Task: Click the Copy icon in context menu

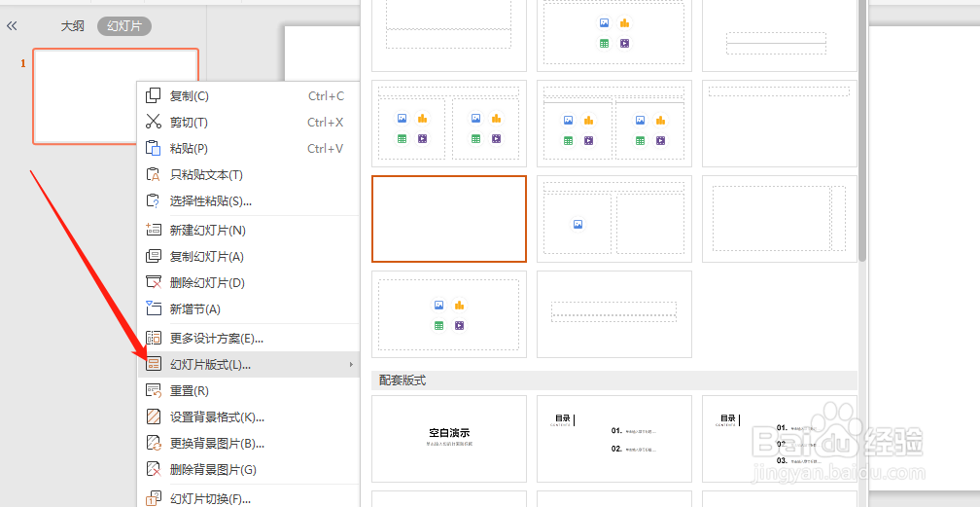Action: pos(154,95)
